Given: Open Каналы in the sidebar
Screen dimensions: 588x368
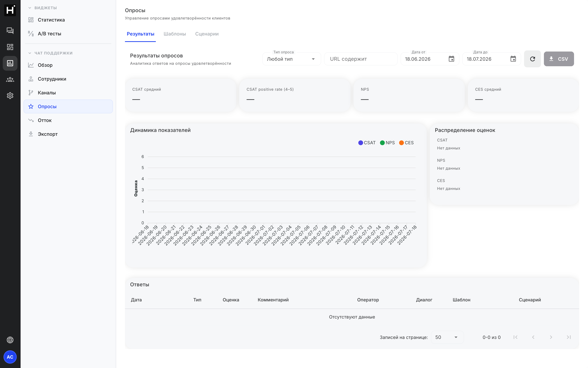Looking at the screenshot, I should click(x=68, y=93).
